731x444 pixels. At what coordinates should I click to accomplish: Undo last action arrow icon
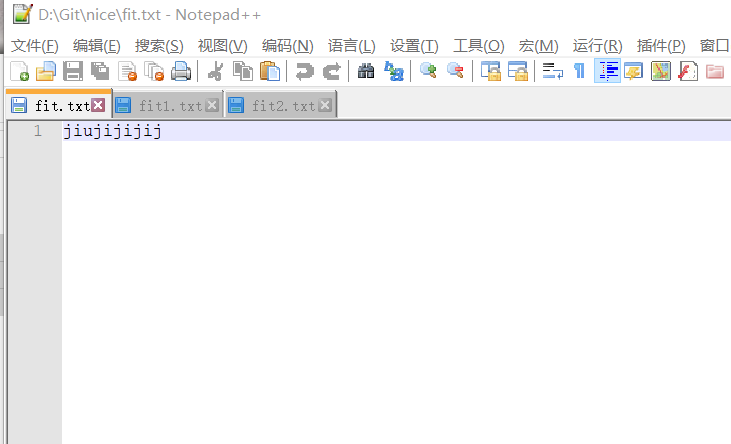coord(304,71)
